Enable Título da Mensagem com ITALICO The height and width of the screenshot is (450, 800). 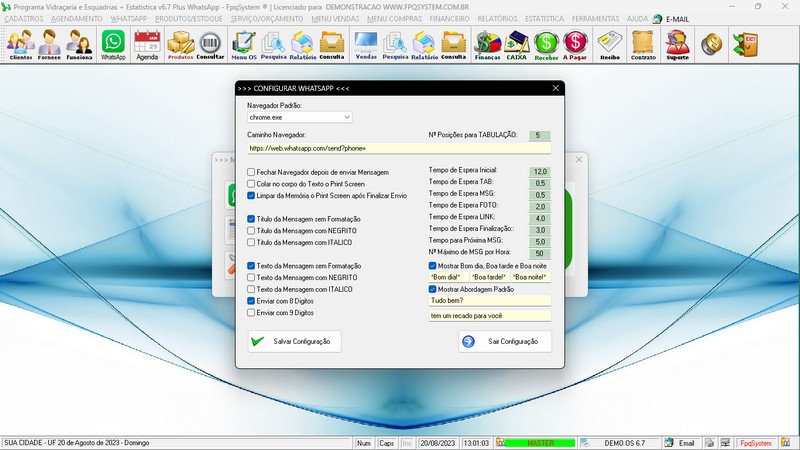pos(251,242)
